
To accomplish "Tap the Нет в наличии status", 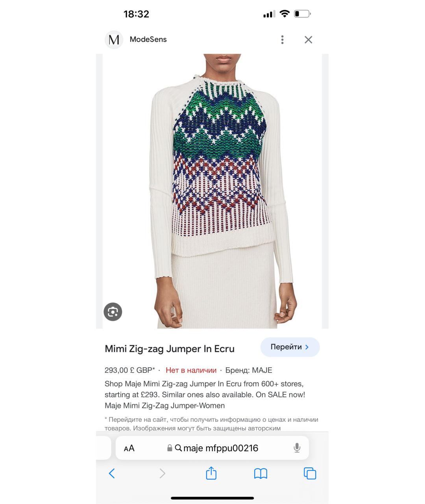I will click(x=191, y=370).
